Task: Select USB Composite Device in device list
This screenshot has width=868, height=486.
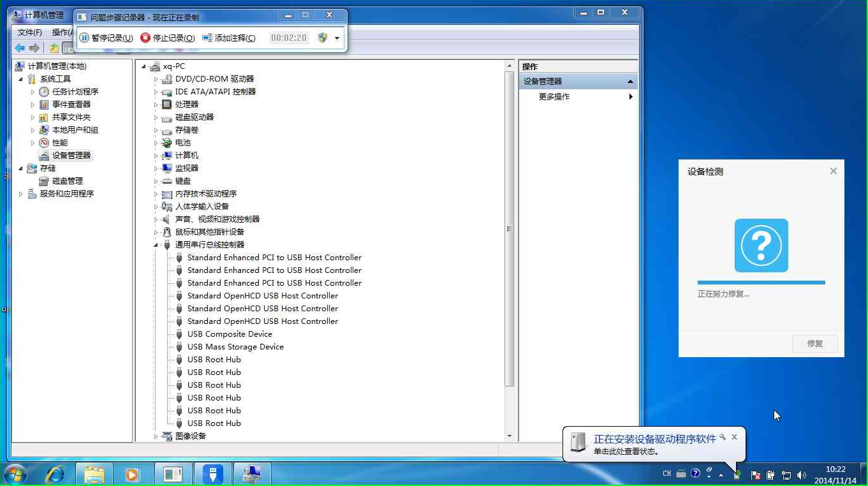Action: point(230,334)
